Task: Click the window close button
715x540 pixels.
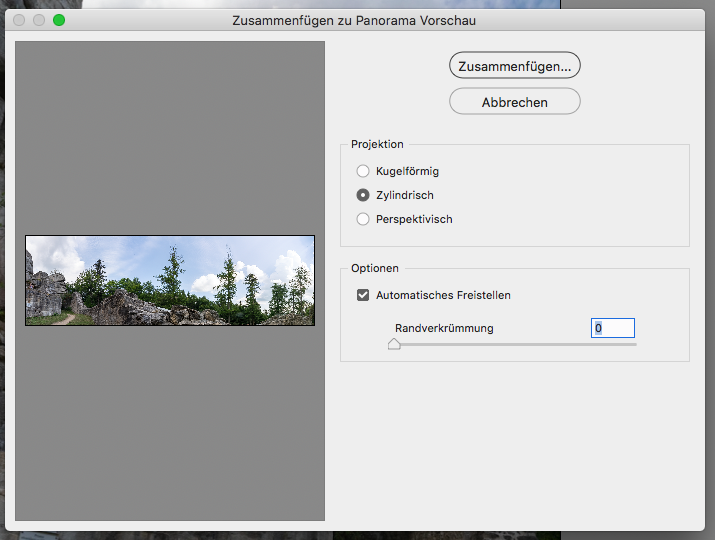Action: (19, 20)
